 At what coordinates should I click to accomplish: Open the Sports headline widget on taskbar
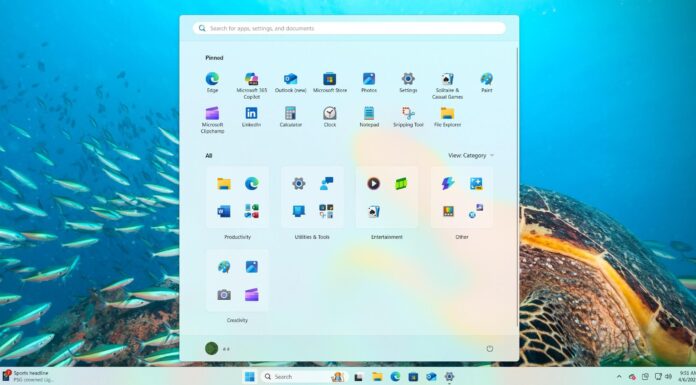(x=28, y=377)
